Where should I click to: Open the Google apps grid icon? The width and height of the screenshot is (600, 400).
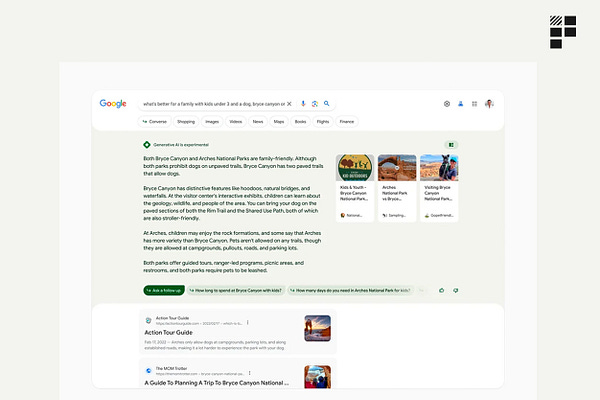(474, 104)
